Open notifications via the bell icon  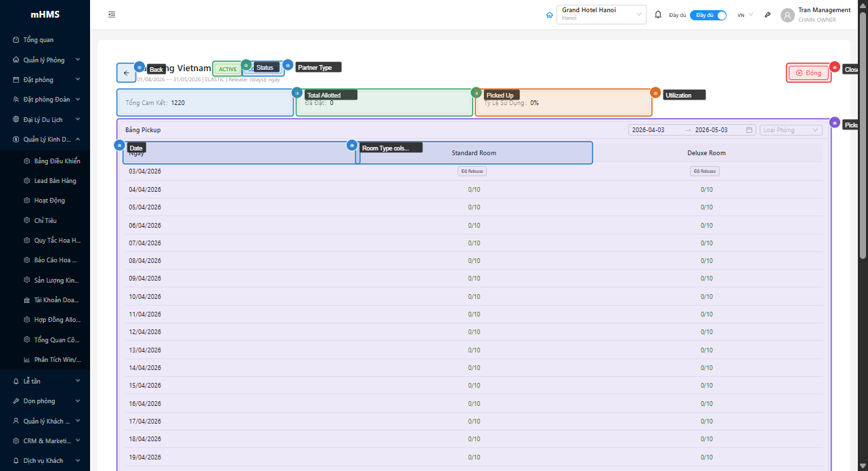657,14
